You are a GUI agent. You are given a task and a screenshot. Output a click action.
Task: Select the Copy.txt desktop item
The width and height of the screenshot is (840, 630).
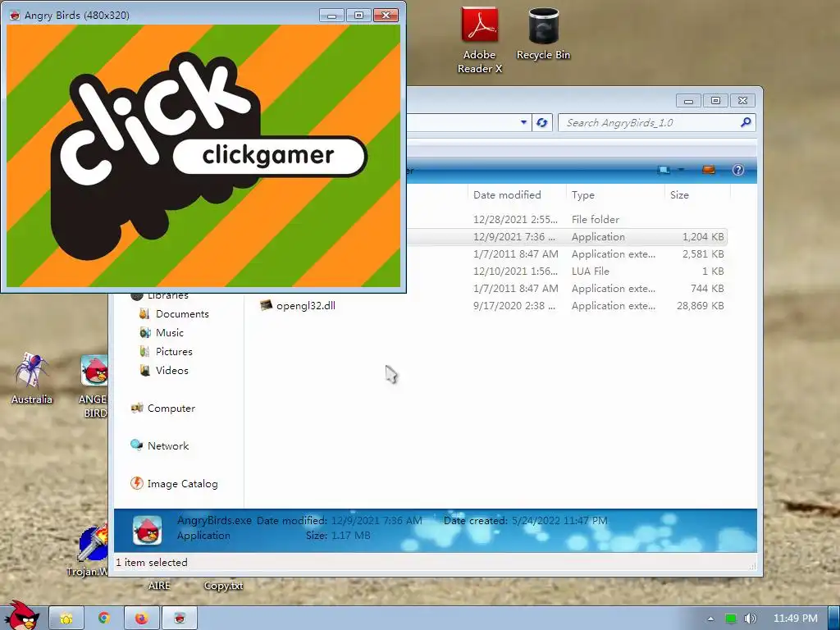(223, 586)
